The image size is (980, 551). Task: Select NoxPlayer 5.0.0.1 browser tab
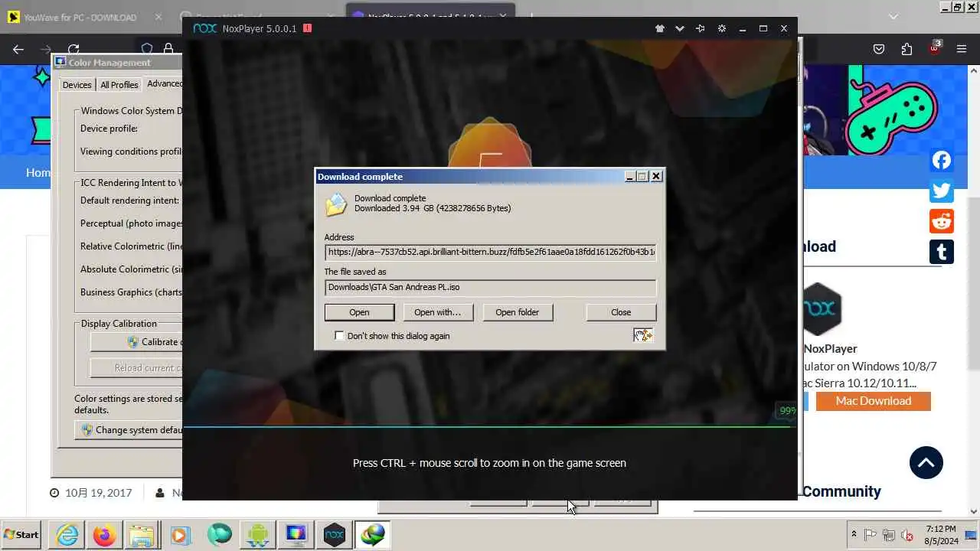point(430,15)
